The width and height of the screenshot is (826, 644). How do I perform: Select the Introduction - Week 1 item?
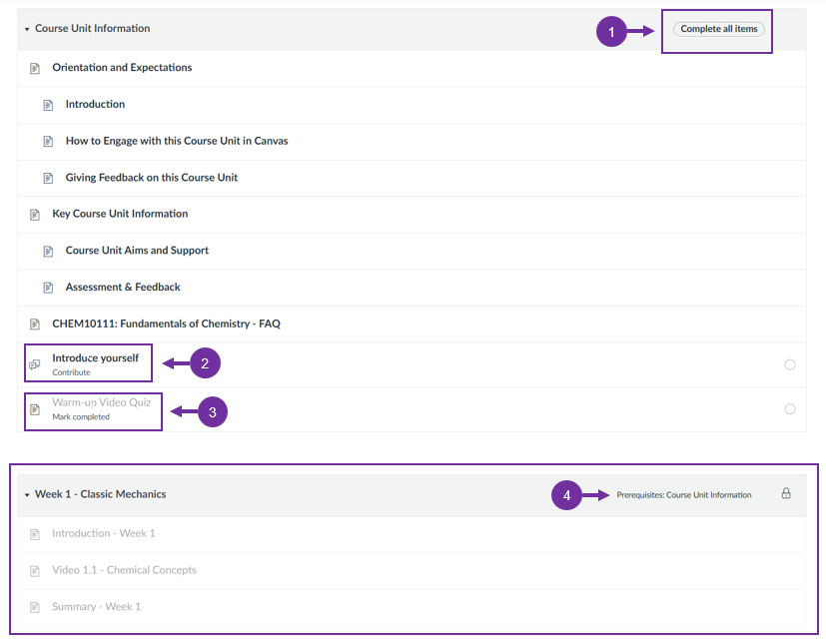[x=103, y=533]
